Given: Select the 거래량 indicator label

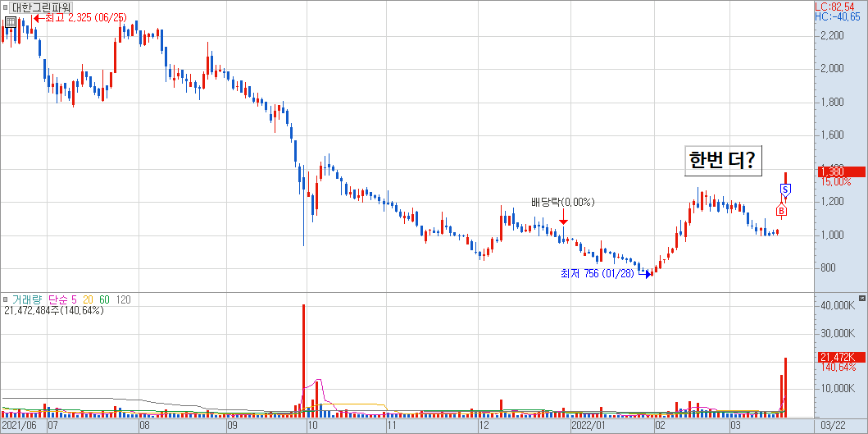Looking at the screenshot, I should coord(27,300).
